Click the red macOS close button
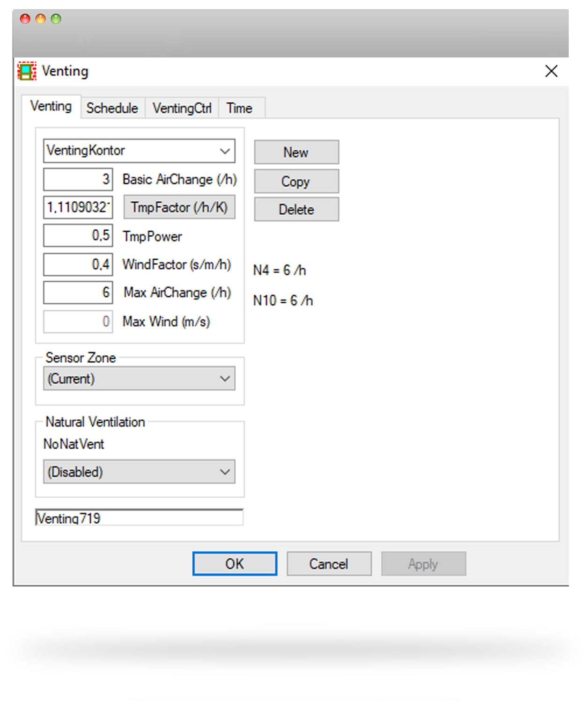Image resolution: width=588 pixels, height=702 pixels. click(25, 19)
